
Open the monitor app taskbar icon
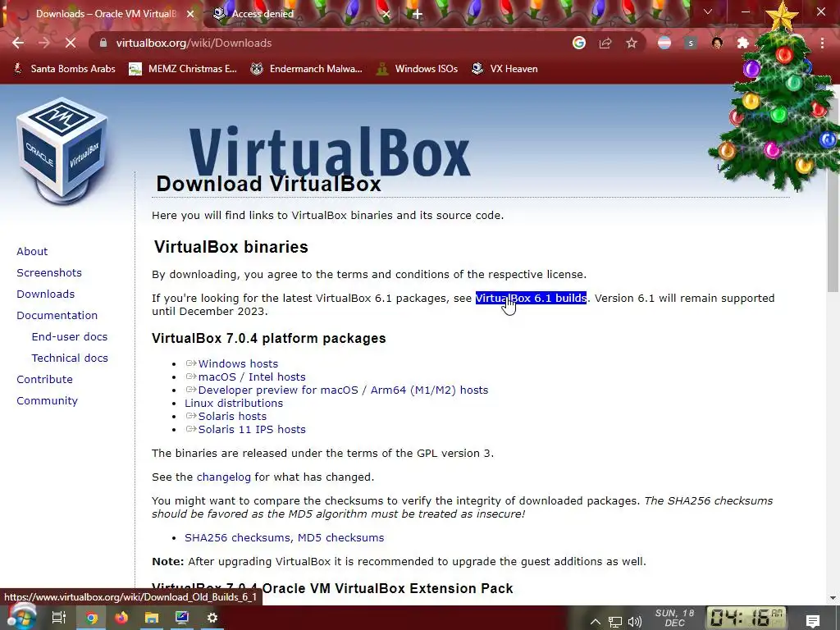182,619
